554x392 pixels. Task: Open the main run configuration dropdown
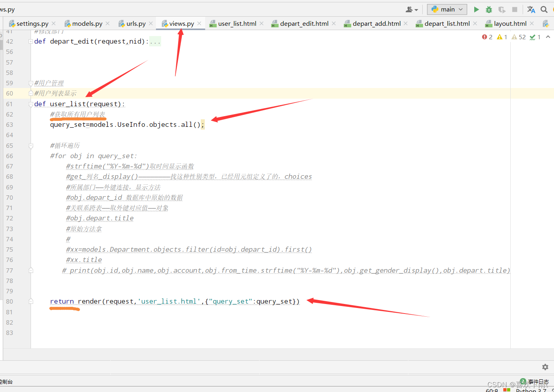click(x=447, y=10)
